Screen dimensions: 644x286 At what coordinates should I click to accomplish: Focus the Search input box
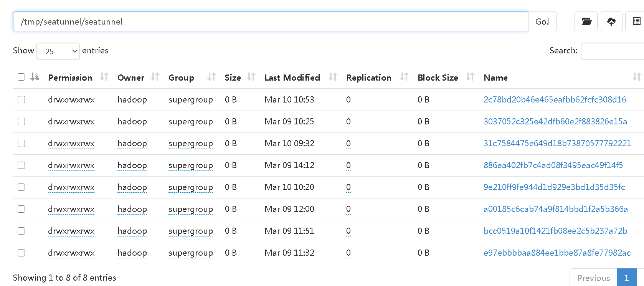pyautogui.click(x=613, y=51)
